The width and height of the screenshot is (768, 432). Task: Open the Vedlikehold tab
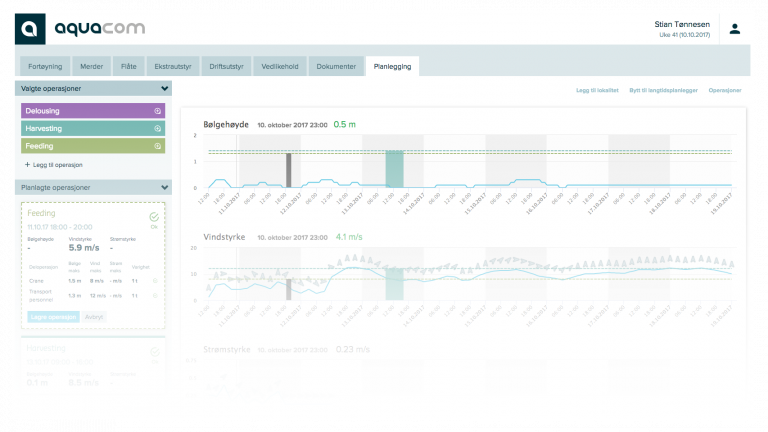(280, 67)
